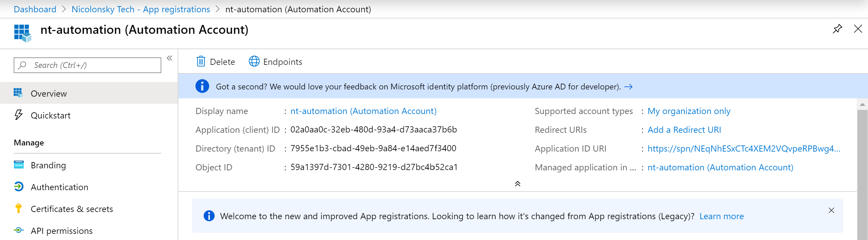
Task: Dismiss the welcome notification
Action: click(x=831, y=210)
